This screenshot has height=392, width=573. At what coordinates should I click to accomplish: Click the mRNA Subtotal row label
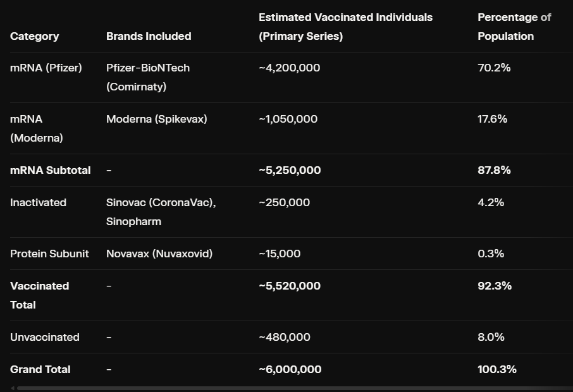(x=50, y=170)
